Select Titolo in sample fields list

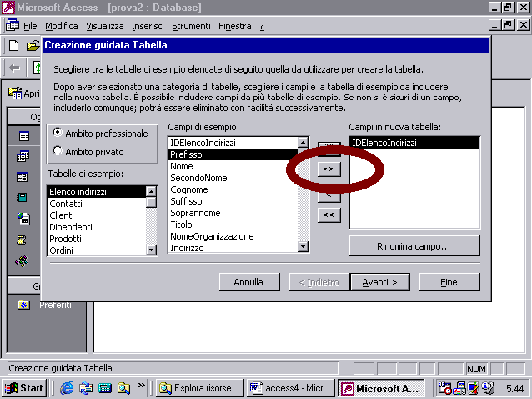click(x=233, y=225)
